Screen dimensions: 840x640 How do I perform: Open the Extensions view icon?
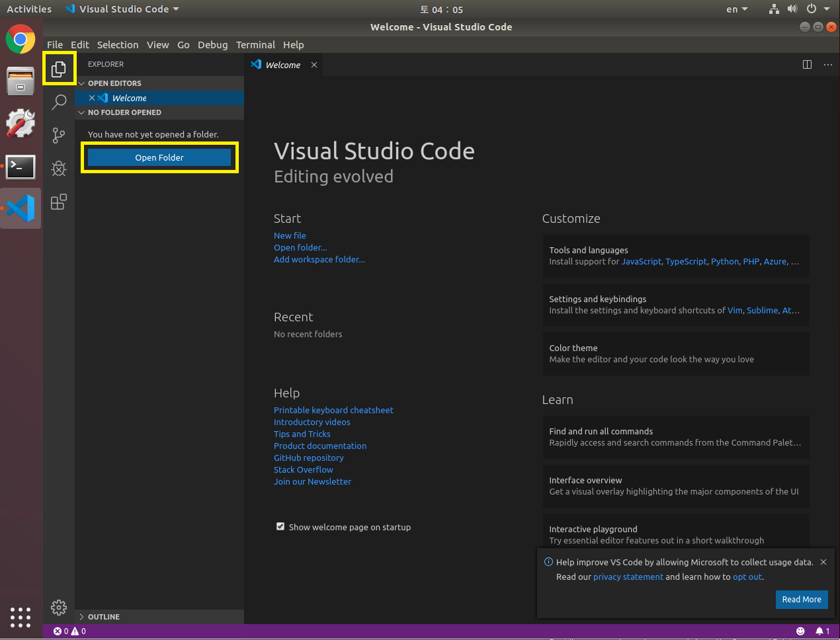59,202
